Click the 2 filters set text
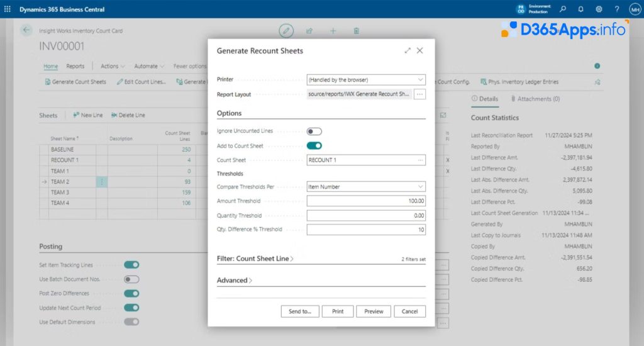This screenshot has height=346, width=644. (414, 259)
